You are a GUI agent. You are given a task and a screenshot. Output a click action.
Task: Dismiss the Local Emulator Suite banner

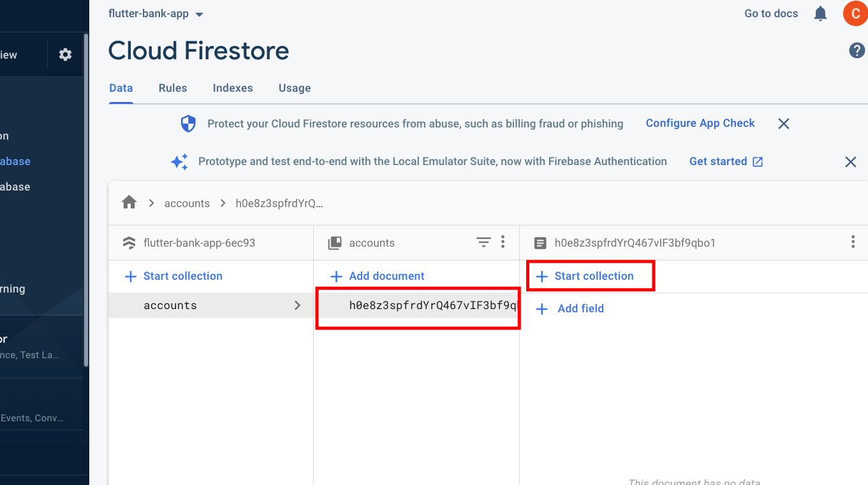coord(851,162)
